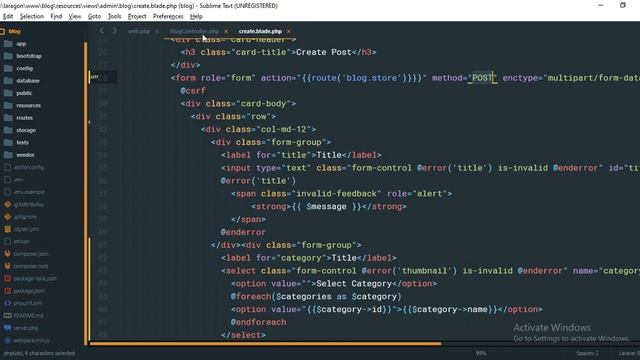Click the closing </select> tag
The width and height of the screenshot is (640, 360).
[243, 335]
